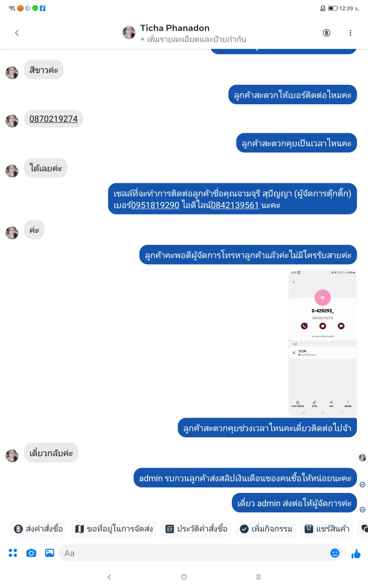The width and height of the screenshot is (368, 588).
Task: Tap the แชร์สินค้า share product button
Action: pos(327,529)
